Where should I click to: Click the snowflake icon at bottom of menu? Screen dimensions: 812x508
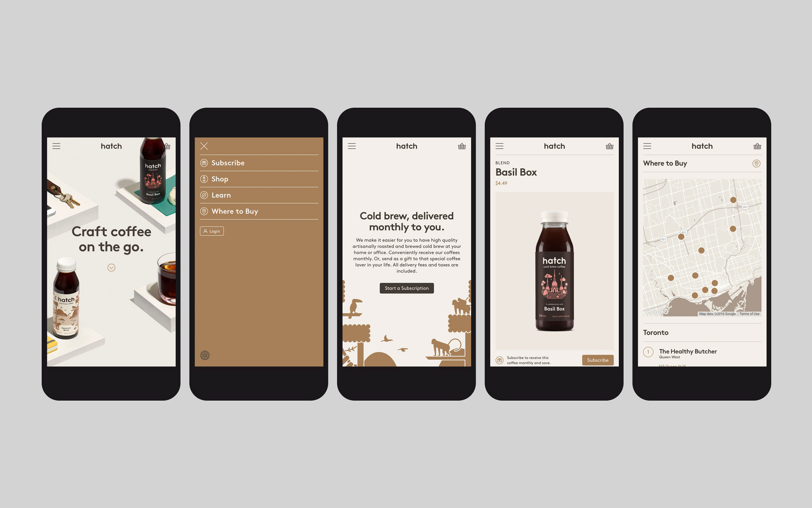(205, 355)
